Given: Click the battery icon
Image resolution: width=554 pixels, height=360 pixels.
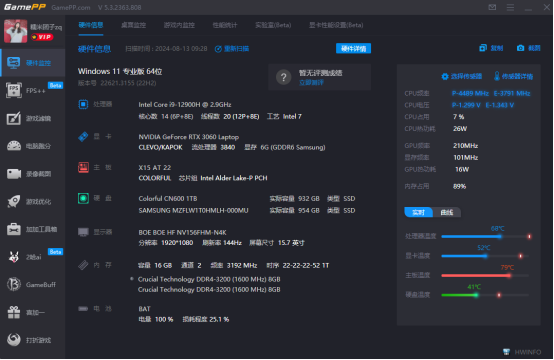Looking at the screenshot, I should (83, 309).
